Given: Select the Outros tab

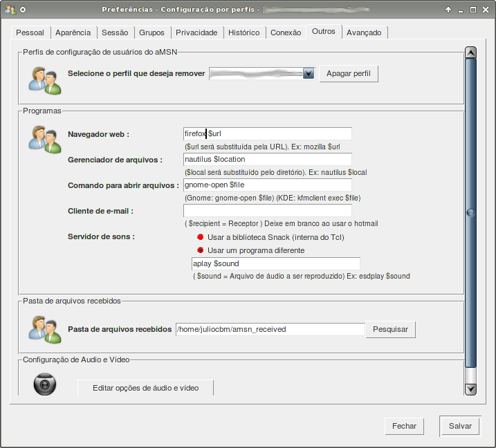Looking at the screenshot, I should coord(323,32).
